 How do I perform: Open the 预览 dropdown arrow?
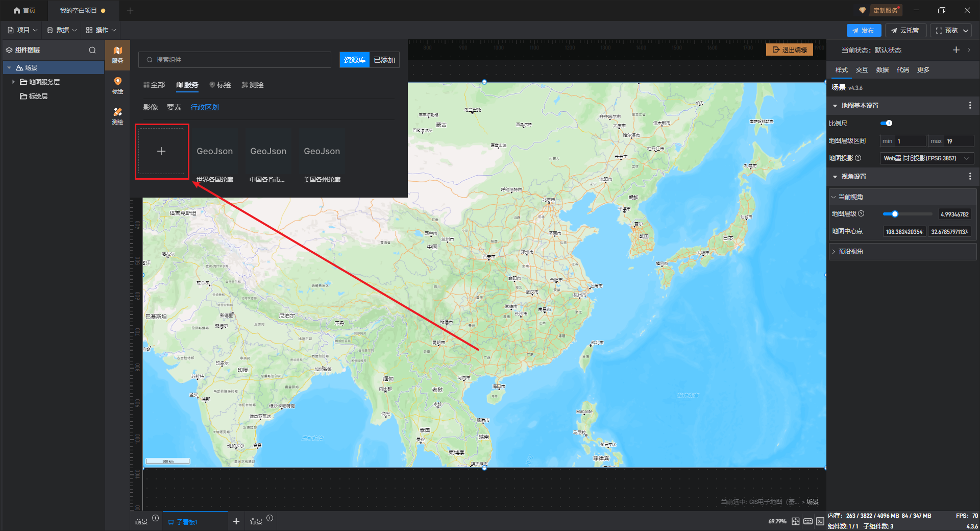coord(966,31)
